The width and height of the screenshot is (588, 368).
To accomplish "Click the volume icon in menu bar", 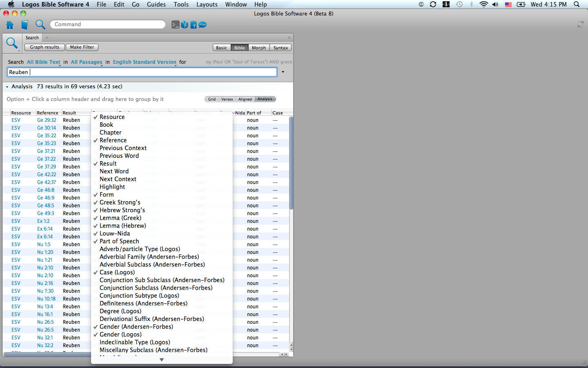I will [495, 4].
